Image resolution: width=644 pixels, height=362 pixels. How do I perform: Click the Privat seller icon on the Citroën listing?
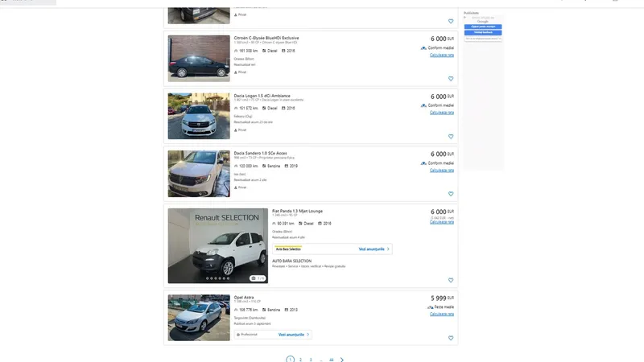[x=235, y=72]
